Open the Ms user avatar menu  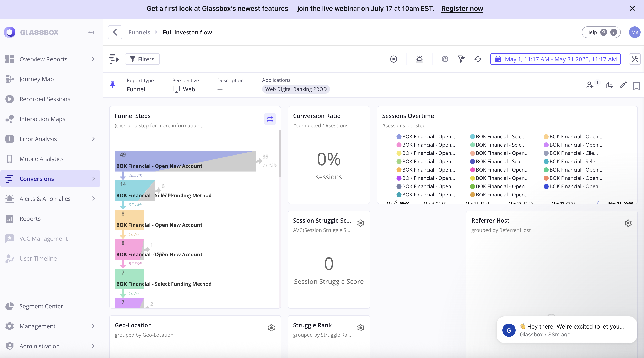coord(635,32)
